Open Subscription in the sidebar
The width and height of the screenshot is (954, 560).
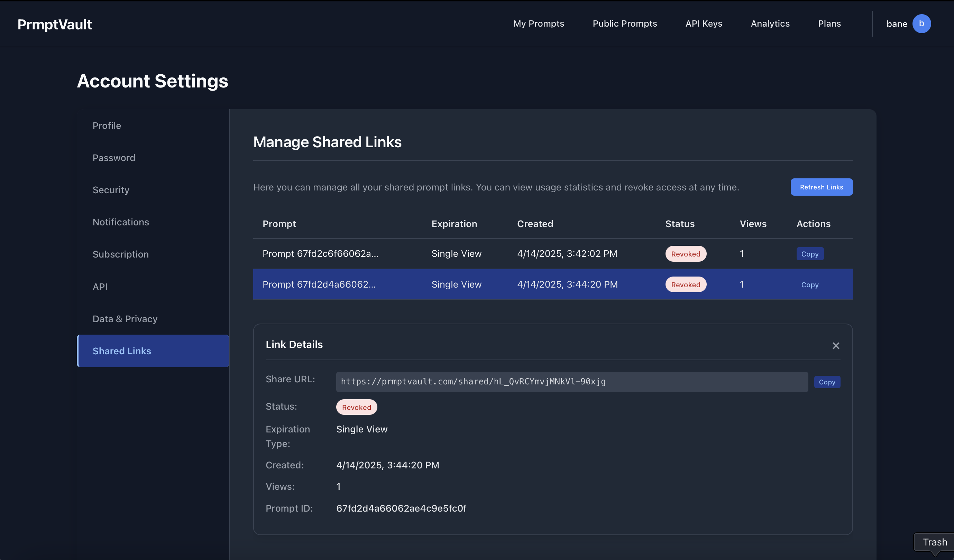point(120,254)
